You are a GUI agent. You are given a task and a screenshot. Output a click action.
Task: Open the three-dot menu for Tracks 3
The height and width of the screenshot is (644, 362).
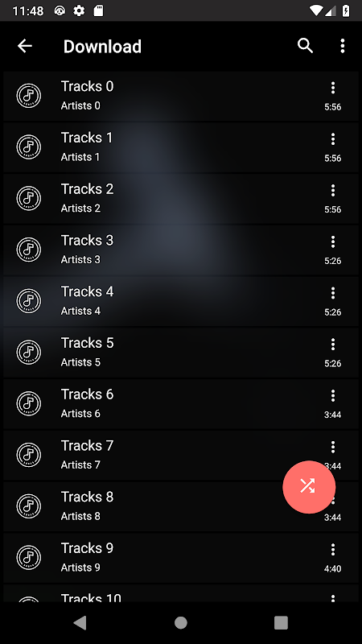point(333,242)
